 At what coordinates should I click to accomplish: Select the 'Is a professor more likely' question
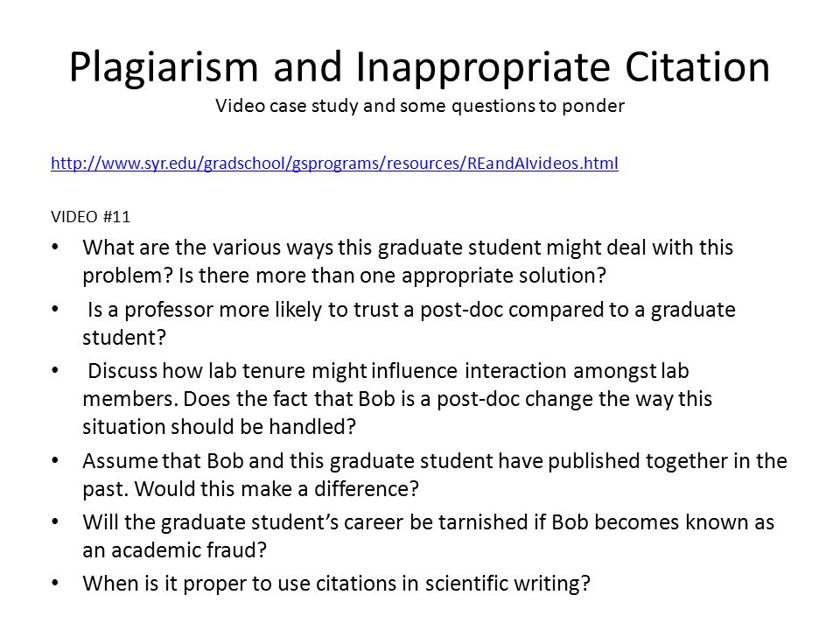pos(409,324)
